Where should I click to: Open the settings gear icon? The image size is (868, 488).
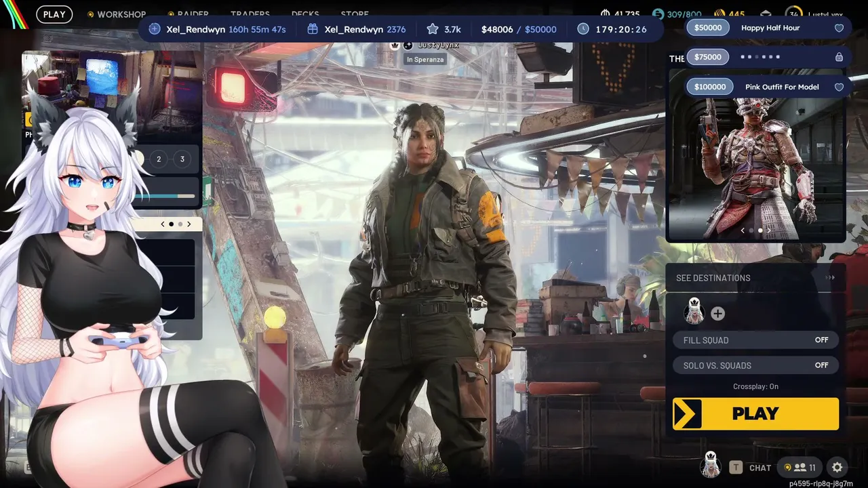tap(837, 468)
